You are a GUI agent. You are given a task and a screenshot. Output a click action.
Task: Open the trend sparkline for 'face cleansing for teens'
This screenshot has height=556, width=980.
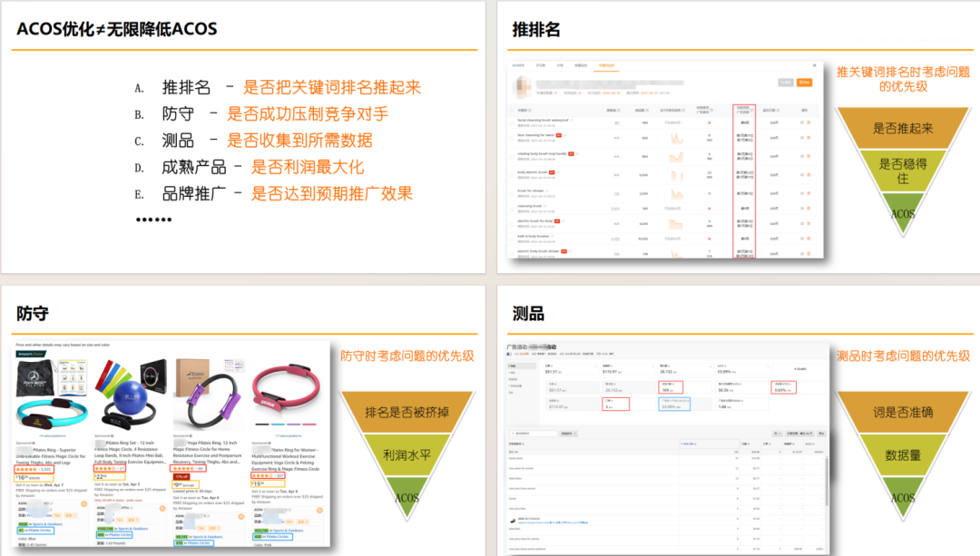tap(676, 139)
